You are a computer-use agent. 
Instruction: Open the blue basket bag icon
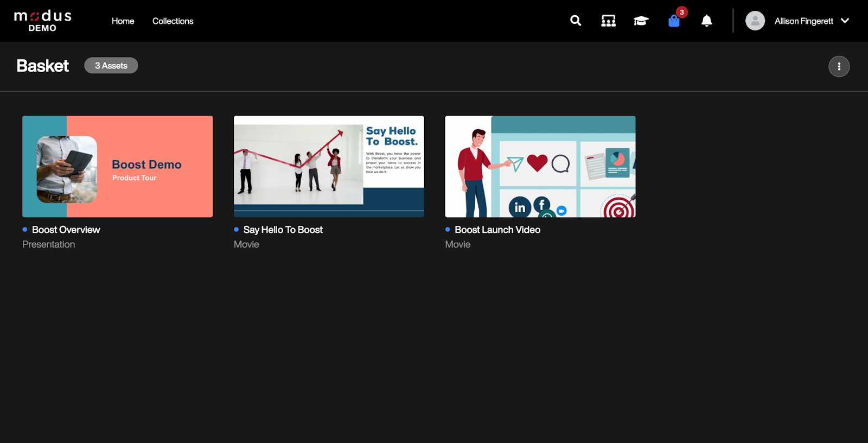674,22
